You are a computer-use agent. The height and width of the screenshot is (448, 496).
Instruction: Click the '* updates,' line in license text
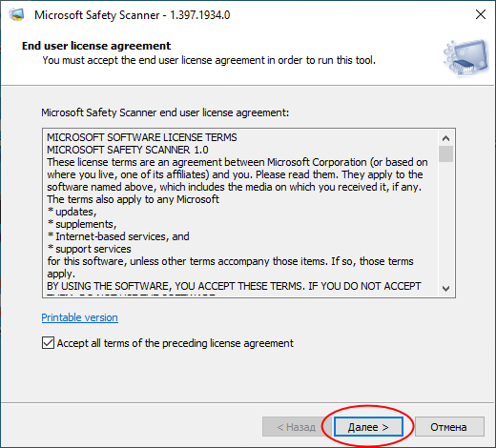coord(72,212)
